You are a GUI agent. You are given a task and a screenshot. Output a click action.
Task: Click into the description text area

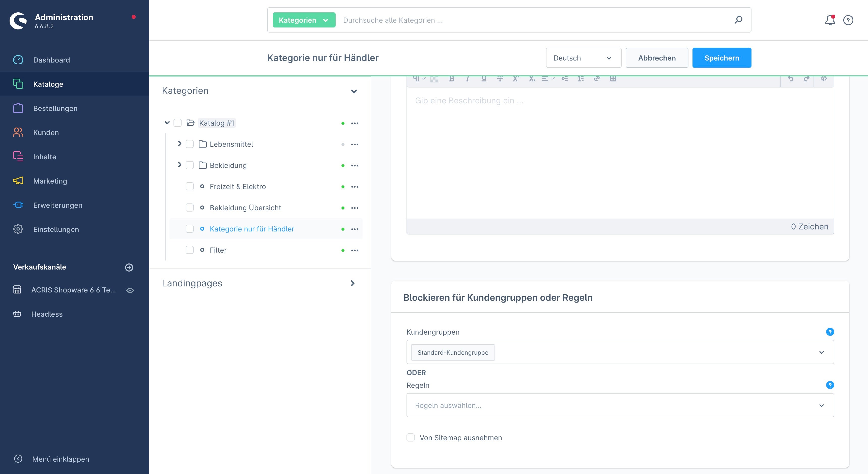pos(620,153)
